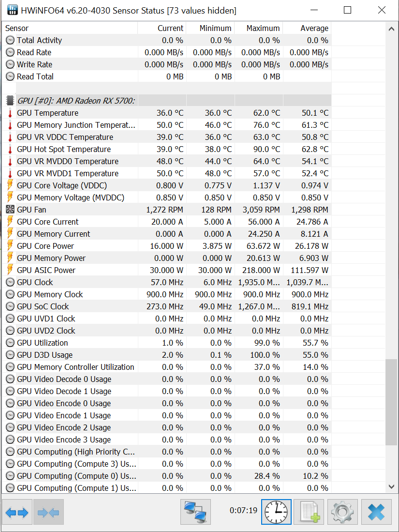Click the Current column header
The width and height of the screenshot is (399, 532).
click(162, 28)
